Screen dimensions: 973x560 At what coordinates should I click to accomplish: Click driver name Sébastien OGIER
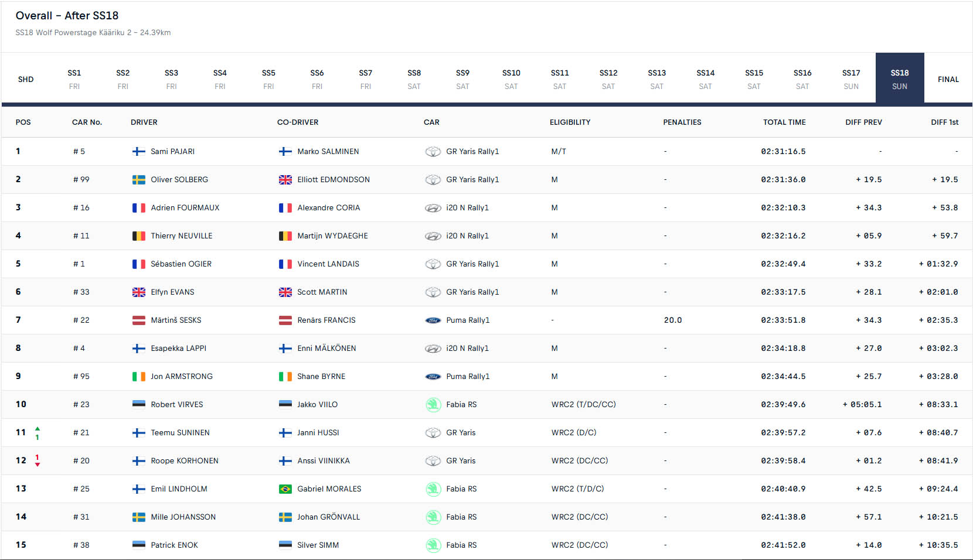tap(181, 264)
